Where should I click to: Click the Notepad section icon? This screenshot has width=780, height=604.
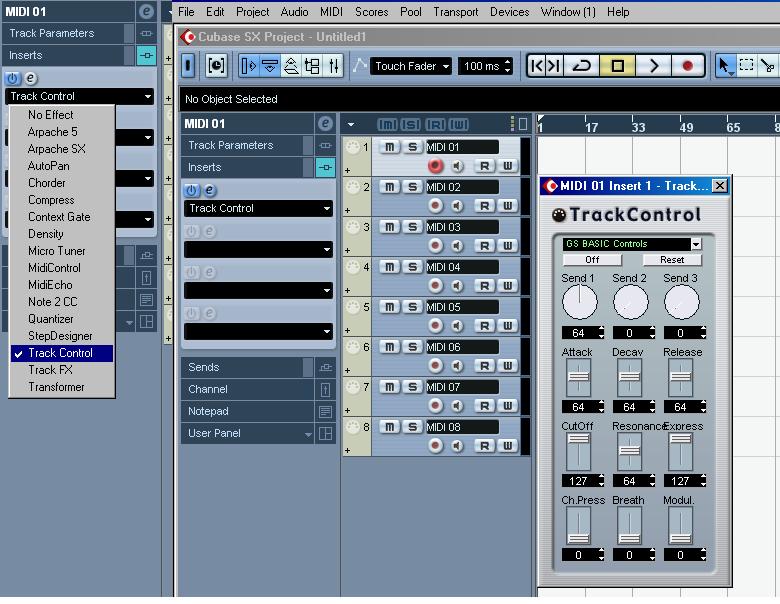pos(325,411)
